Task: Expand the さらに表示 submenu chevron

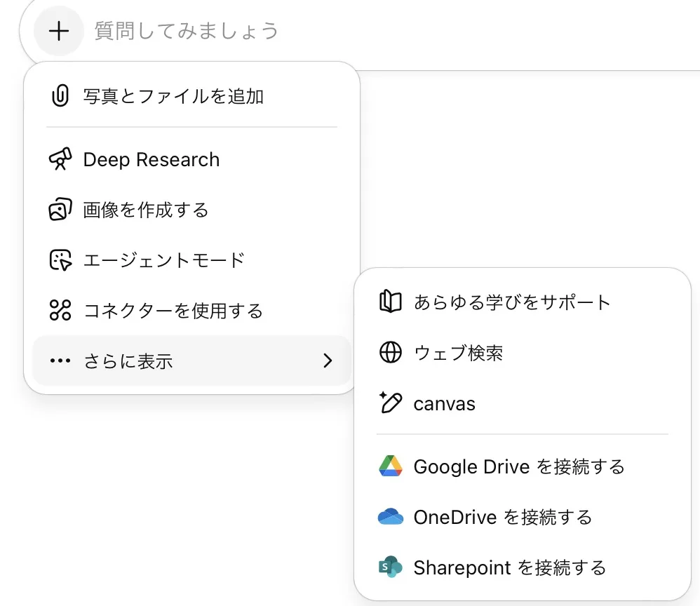Action: (x=327, y=361)
